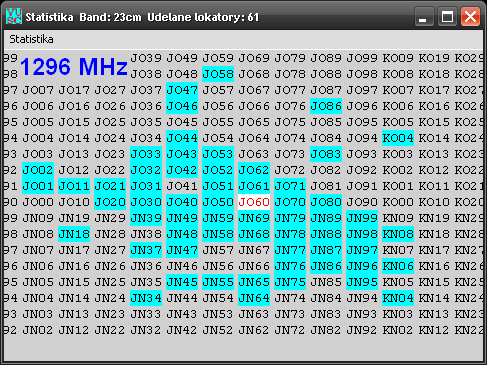Viewport: 487px width, 365px height.
Task: Click the VUSC application icon in title bar
Action: [x=14, y=16]
